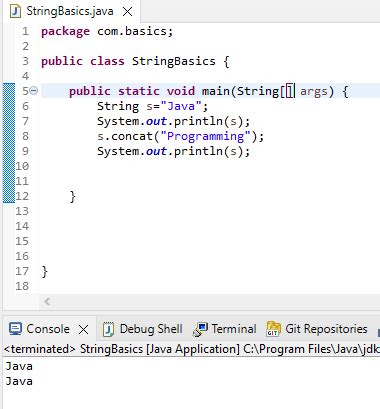Click the concat method call on line 8
This screenshot has width=380, height=409.
tap(132, 136)
